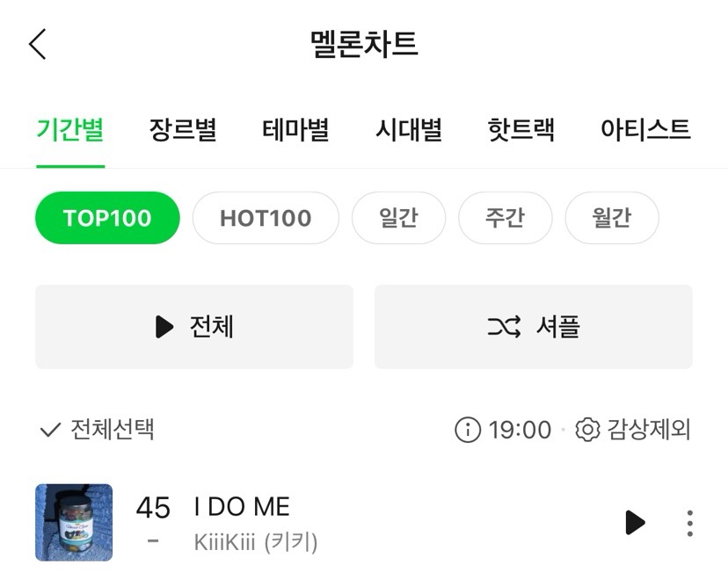Open the artist KiiiKiii (키키) link

point(255,542)
